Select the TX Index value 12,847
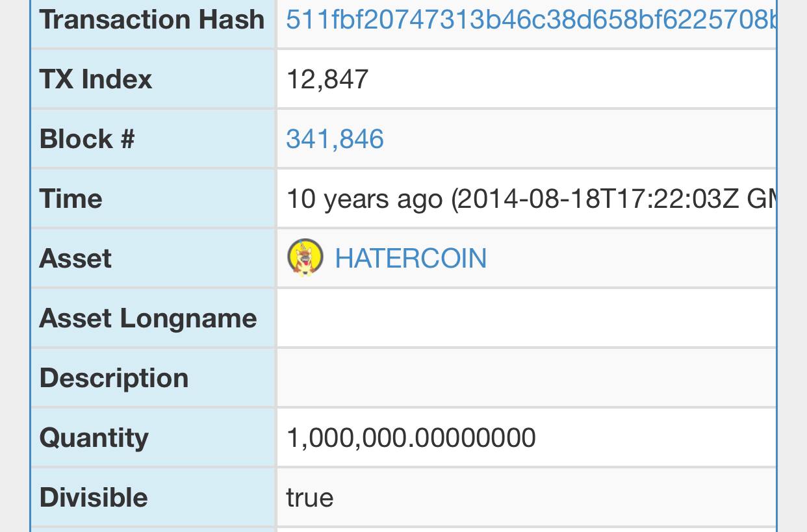807x532 pixels. [327, 79]
